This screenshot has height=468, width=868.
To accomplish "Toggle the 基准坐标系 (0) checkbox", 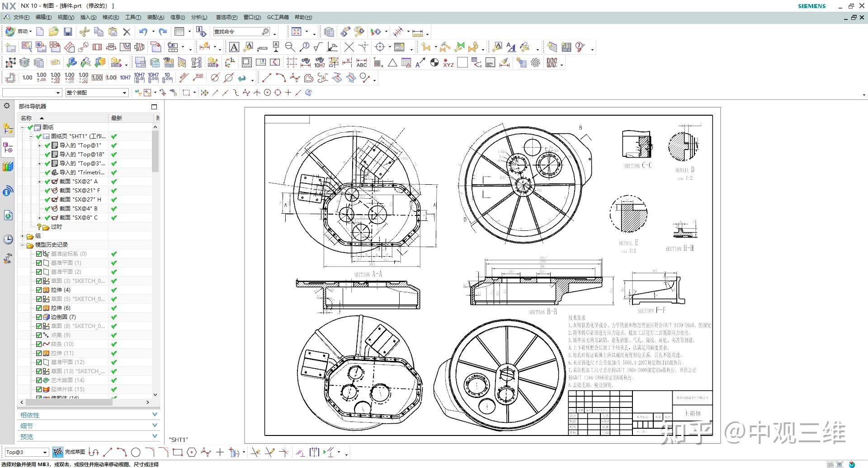I will [x=39, y=254].
